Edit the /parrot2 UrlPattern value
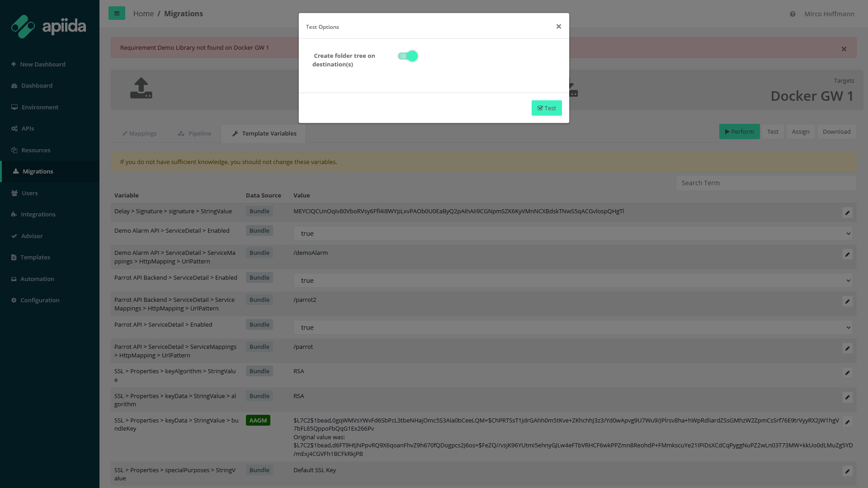868x488 pixels. (x=847, y=301)
